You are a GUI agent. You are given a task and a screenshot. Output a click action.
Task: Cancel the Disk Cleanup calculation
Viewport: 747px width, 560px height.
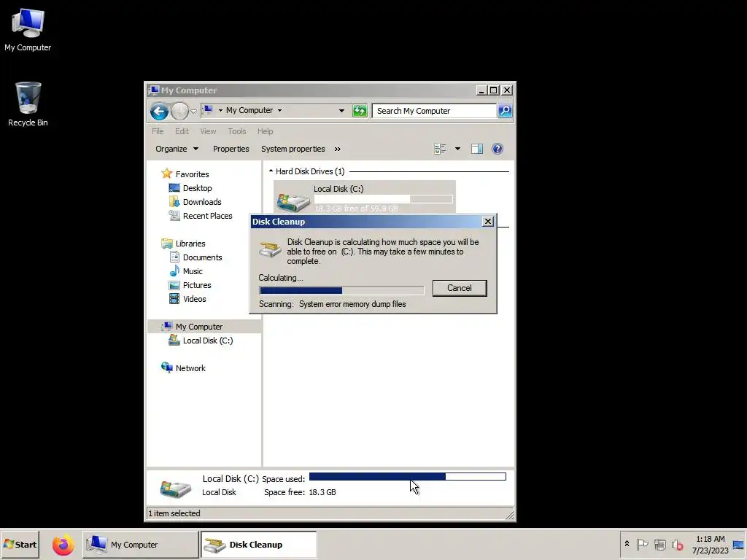click(460, 288)
